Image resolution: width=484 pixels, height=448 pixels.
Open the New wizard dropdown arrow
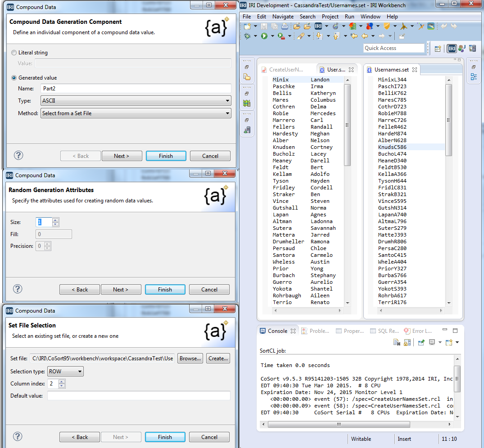(255, 26)
